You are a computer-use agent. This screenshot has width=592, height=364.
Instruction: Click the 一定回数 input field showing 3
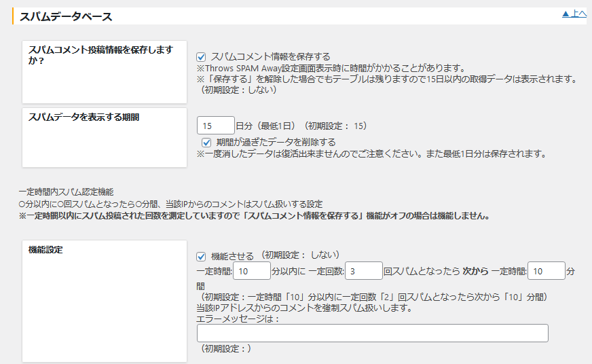[364, 271]
